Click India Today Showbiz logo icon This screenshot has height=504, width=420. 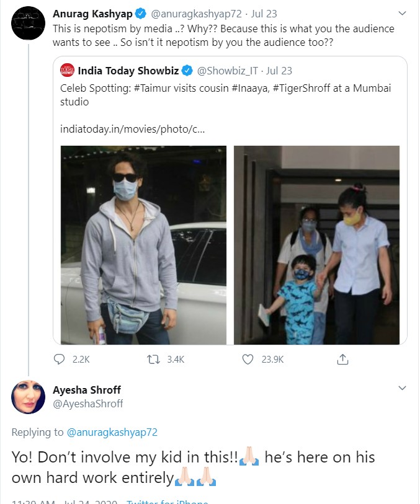[x=67, y=70]
